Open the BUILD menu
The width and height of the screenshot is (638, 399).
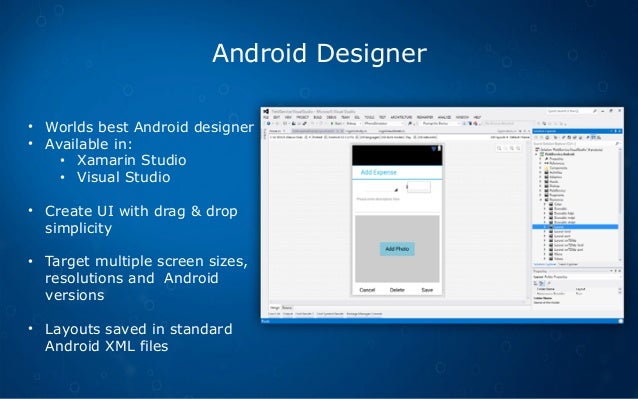pos(318,117)
